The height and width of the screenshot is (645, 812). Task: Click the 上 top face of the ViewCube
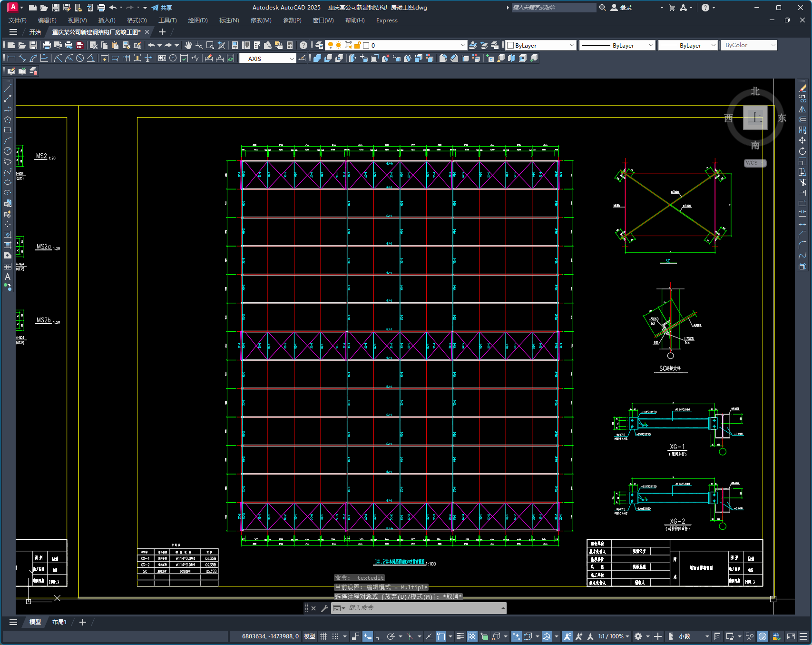pos(755,118)
